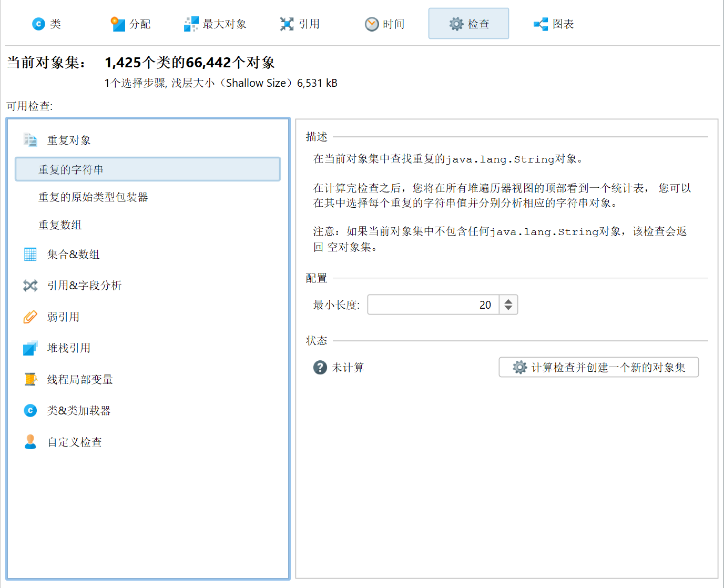Screen dimensions: 724x588
Task: Select the 重复数组 inspection
Action: (60, 225)
